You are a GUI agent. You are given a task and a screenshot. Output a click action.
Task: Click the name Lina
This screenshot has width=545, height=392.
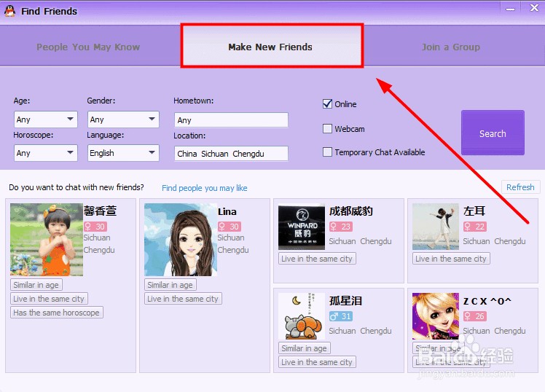[x=227, y=211]
